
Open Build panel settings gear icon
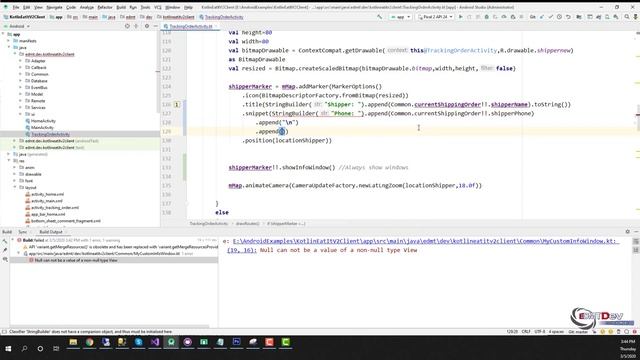[627, 231]
